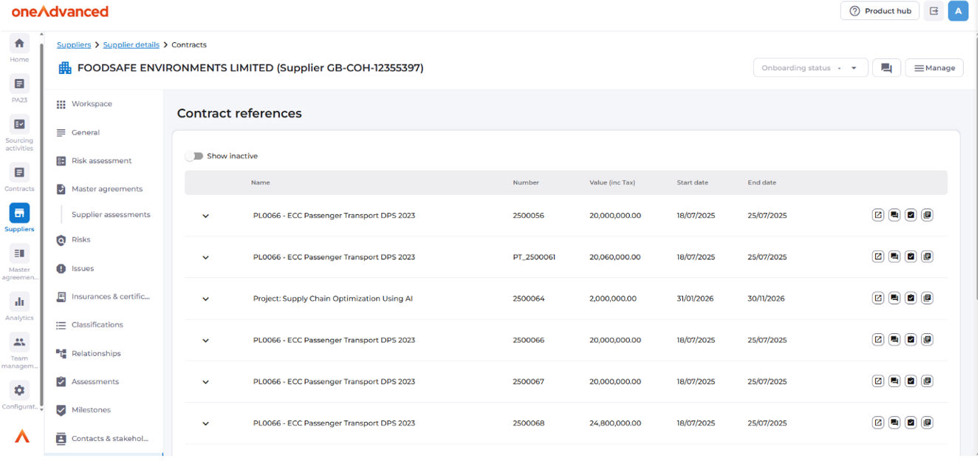Expand the row for contract 2500056
This screenshot has width=980, height=464.
[206, 216]
